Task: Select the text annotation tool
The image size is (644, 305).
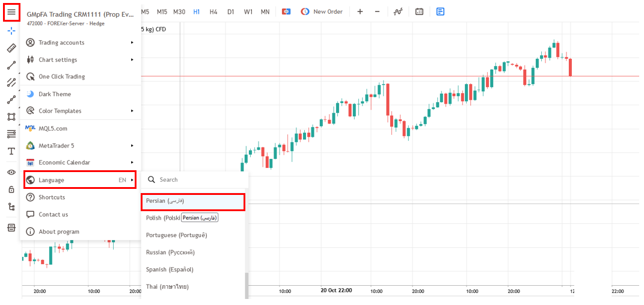Action: pyautogui.click(x=11, y=151)
